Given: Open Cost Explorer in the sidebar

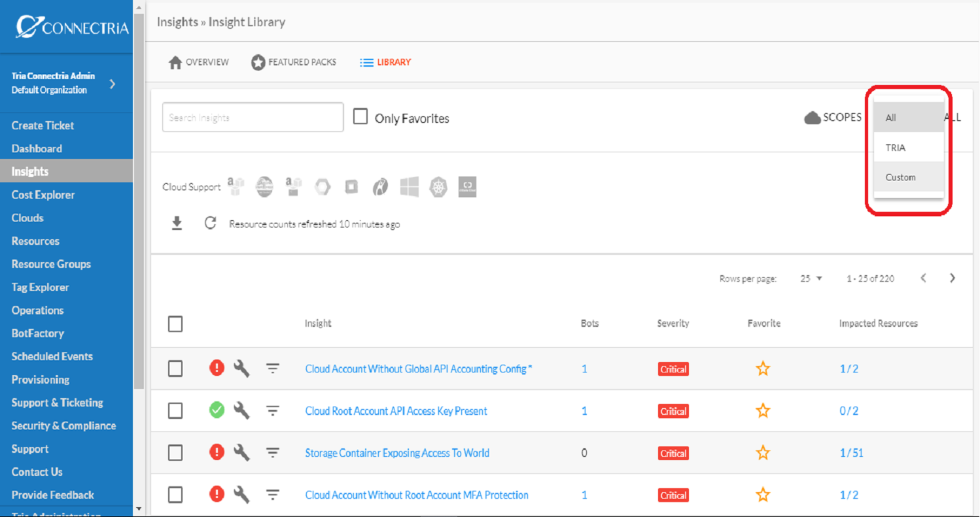Looking at the screenshot, I should 43,195.
